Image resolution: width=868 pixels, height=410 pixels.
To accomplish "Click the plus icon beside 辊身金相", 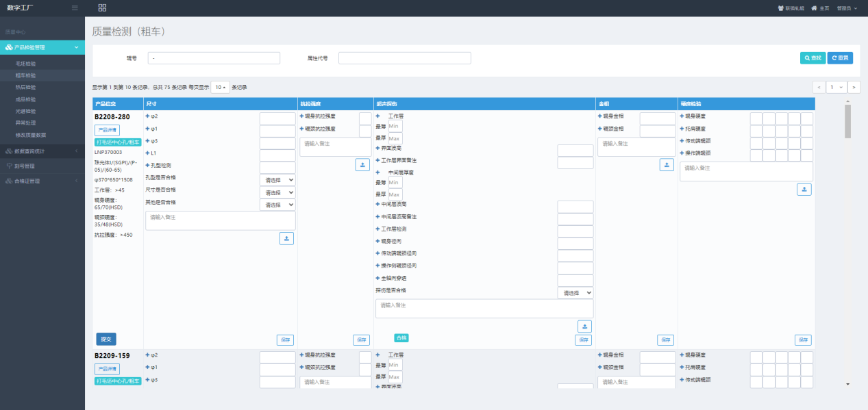I will tap(599, 116).
